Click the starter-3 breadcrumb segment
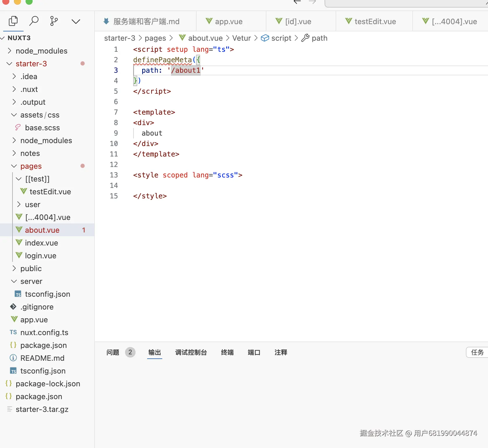This screenshot has height=448, width=488. [120, 38]
